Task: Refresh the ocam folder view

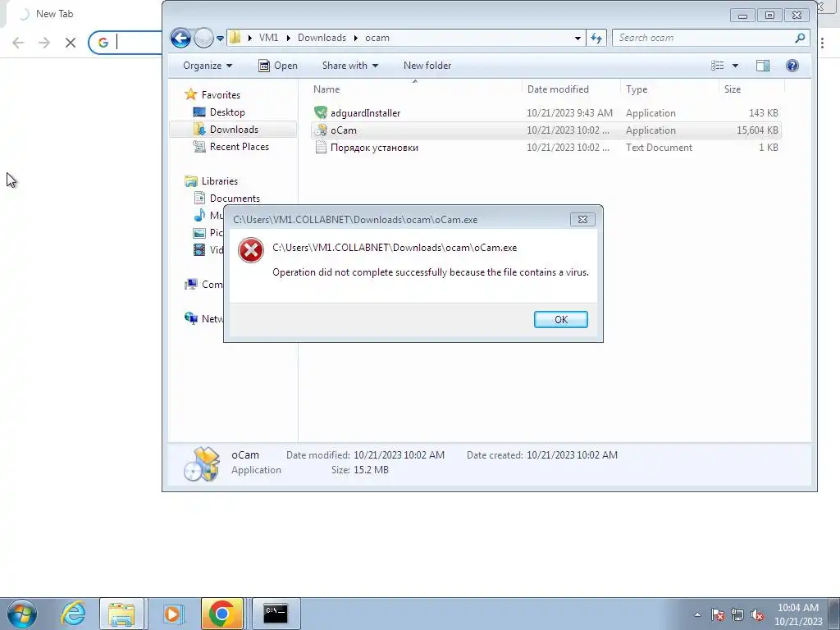Action: [x=596, y=38]
